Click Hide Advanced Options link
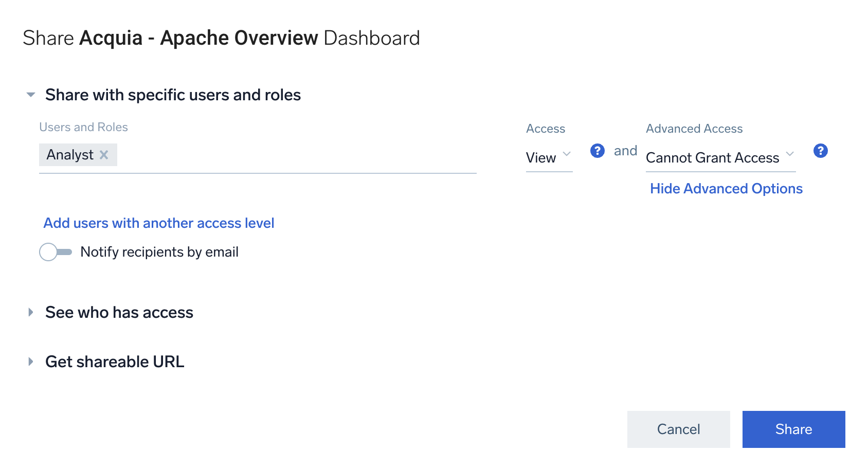Screen dimensions: 868x469 pyautogui.click(x=726, y=189)
